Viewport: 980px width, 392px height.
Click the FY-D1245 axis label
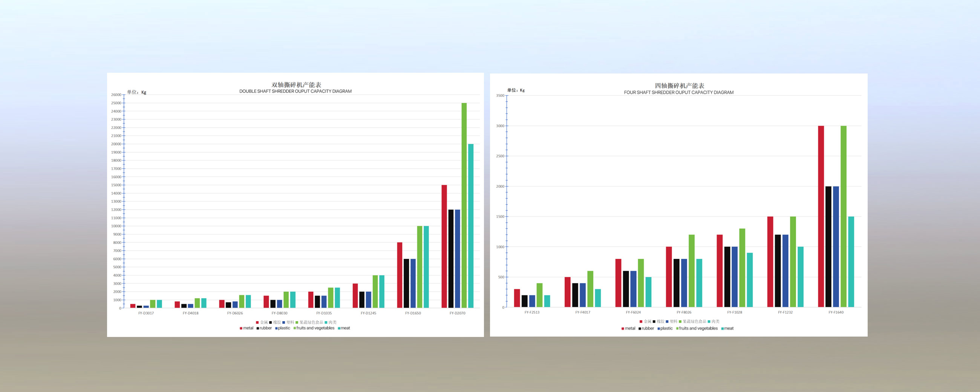coord(368,313)
